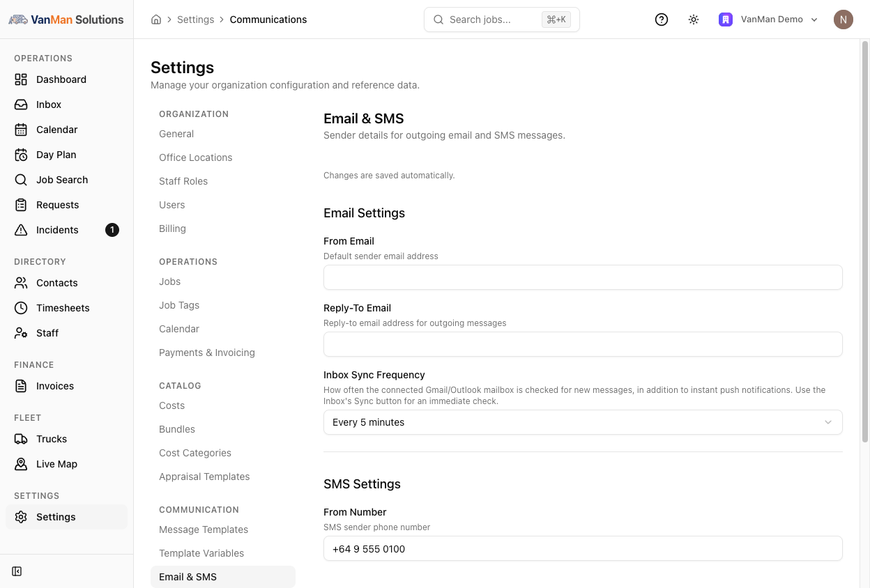Click the SMS From Number field
870x588 pixels.
583,548
